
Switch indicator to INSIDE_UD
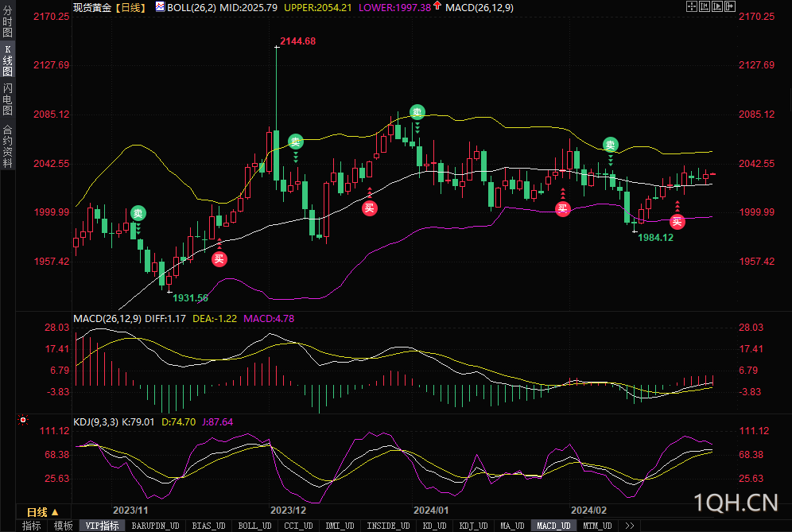pos(388,526)
